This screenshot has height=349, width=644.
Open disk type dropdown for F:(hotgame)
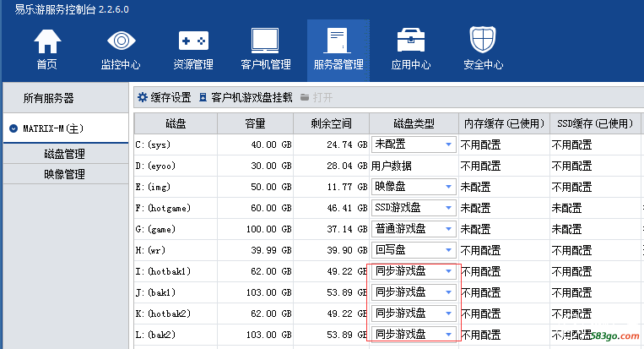tap(448, 208)
